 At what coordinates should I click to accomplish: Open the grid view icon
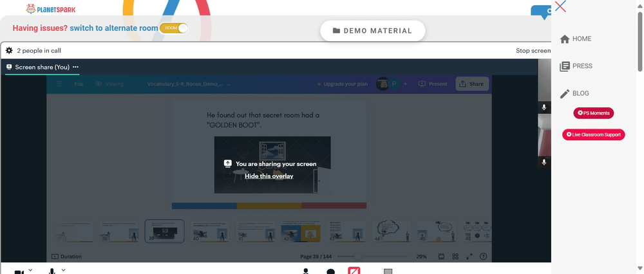[455, 257]
